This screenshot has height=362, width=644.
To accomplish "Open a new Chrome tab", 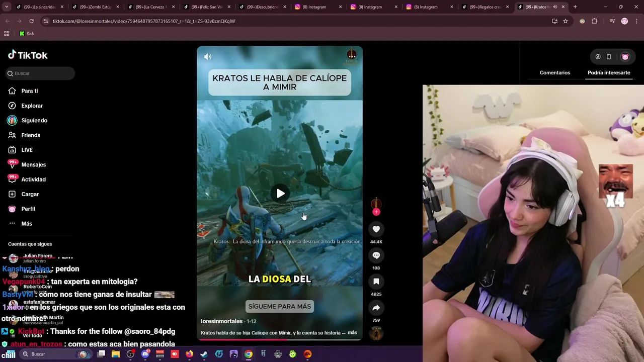I will coord(575,7).
